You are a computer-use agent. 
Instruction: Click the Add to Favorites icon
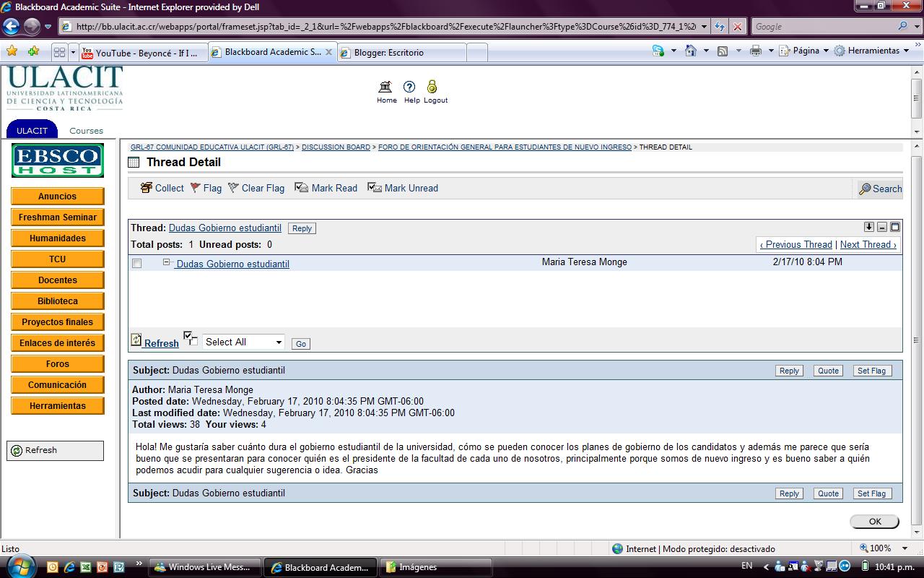coord(33,51)
